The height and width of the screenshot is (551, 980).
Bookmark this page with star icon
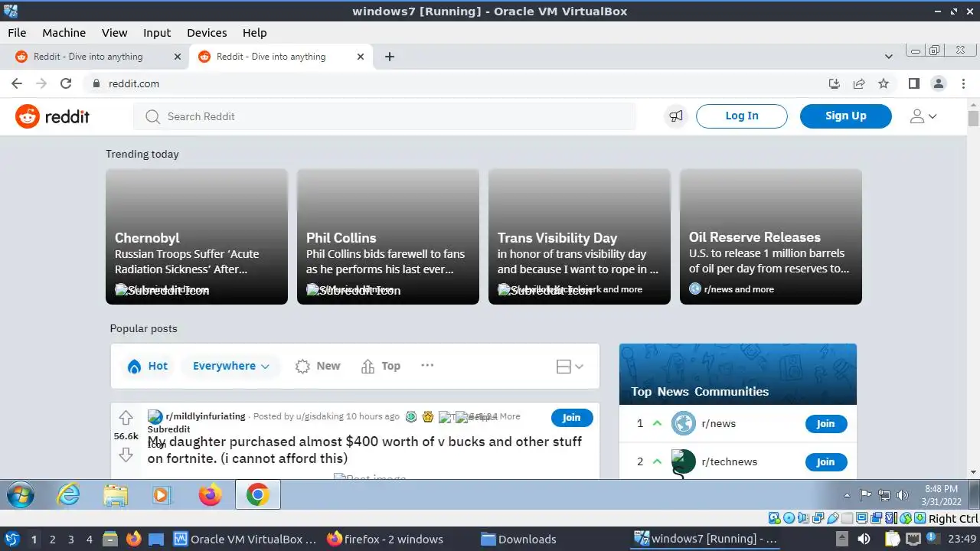point(884,83)
